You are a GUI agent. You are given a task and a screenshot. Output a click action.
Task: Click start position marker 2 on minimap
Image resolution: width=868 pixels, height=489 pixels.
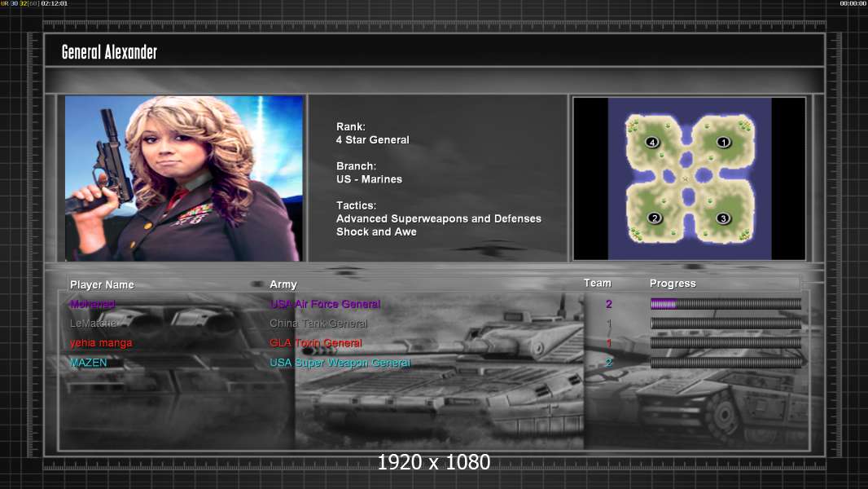coord(655,218)
